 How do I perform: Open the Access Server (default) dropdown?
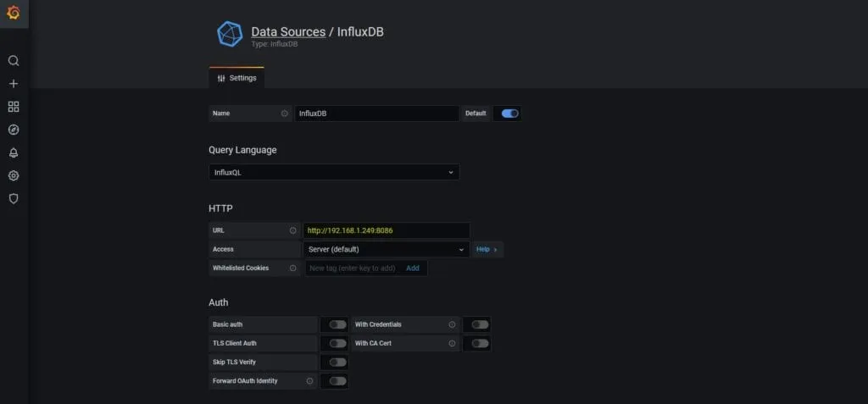tap(387, 249)
